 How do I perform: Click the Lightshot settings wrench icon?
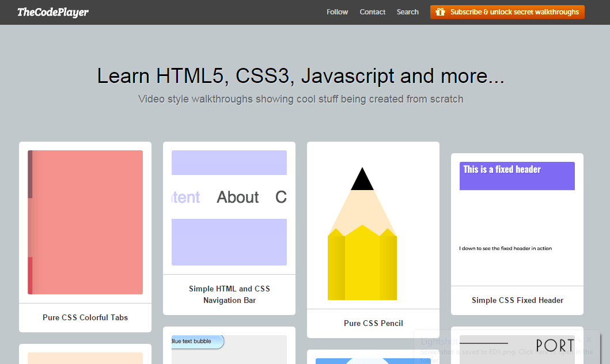click(x=577, y=340)
